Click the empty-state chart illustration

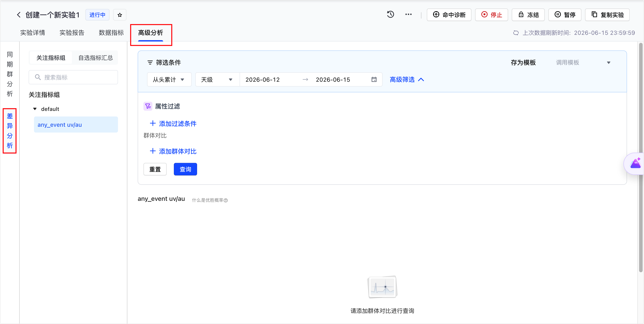[382, 287]
